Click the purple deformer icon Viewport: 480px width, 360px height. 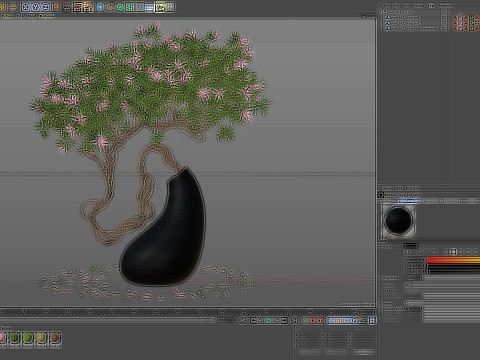coord(140,7)
